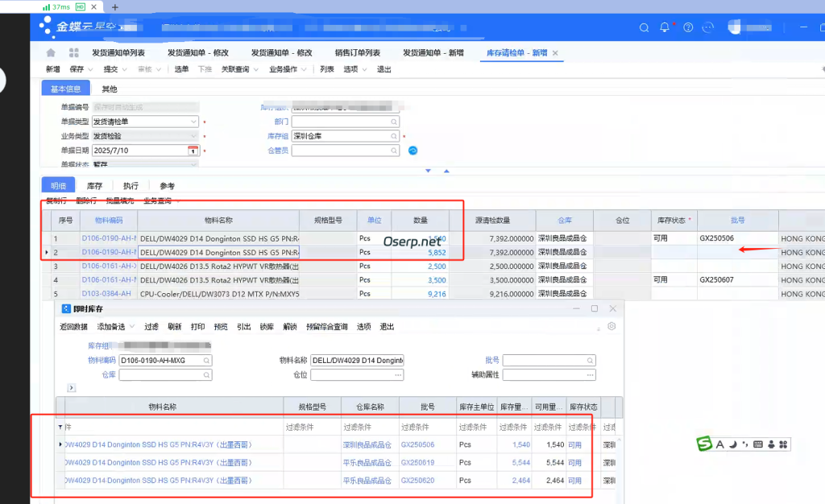Click the 返回数据 button in the dialog
Image resolution: width=825 pixels, height=504 pixels.
tap(72, 326)
